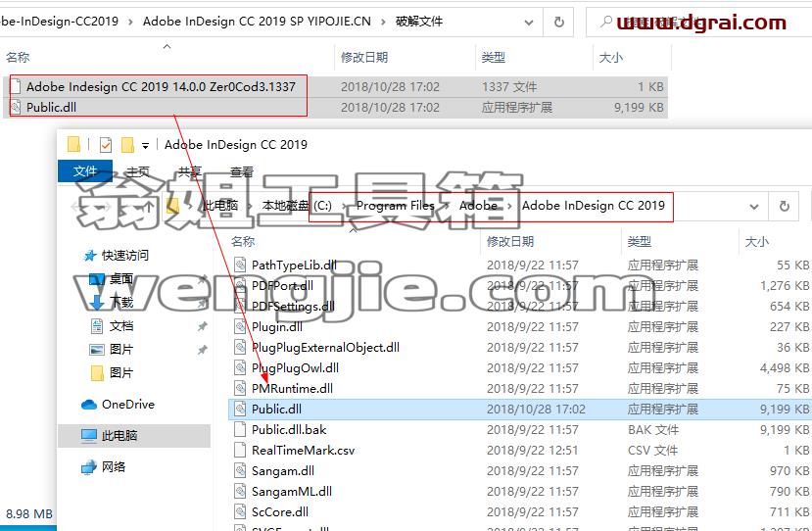Click Adobe breadcrumb segment

479,206
